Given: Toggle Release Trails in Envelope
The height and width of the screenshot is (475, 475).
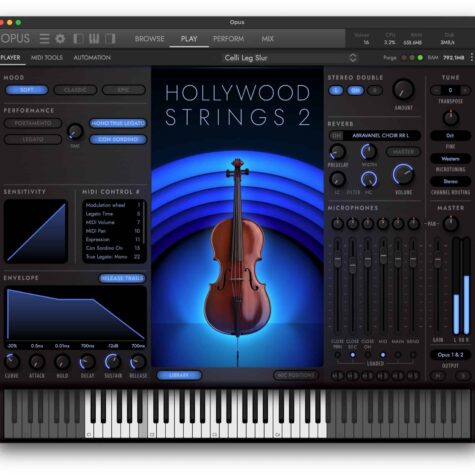Looking at the screenshot, I should [x=122, y=278].
